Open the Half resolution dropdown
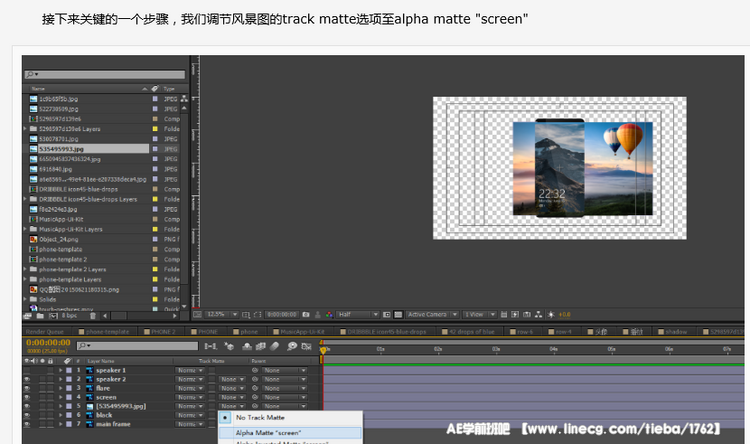 coord(358,314)
